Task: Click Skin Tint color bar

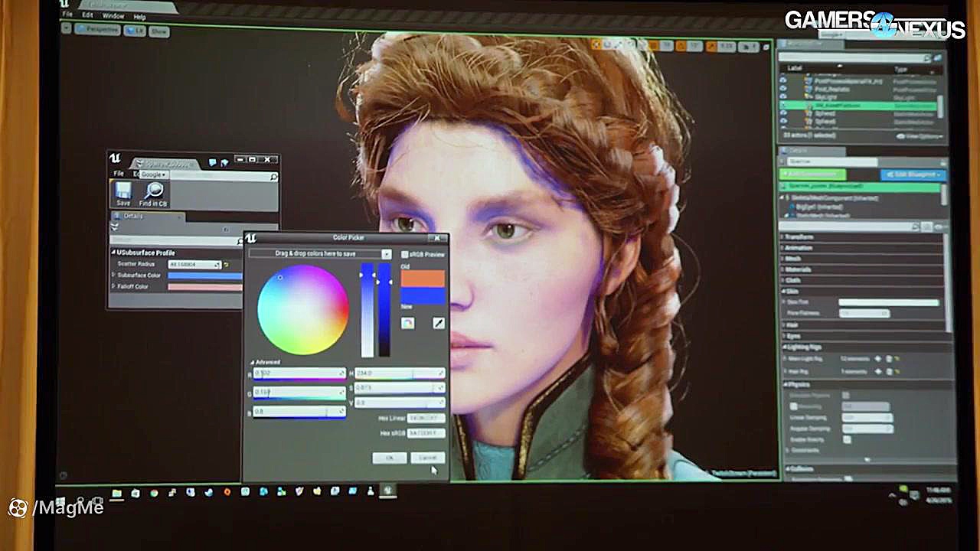Action: pos(889,302)
